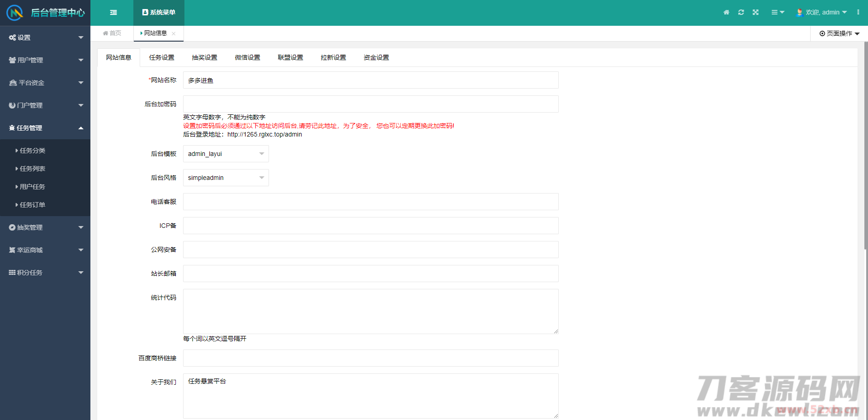Open the list menu icon dropdown
Screen dimensions: 868x420
778,13
